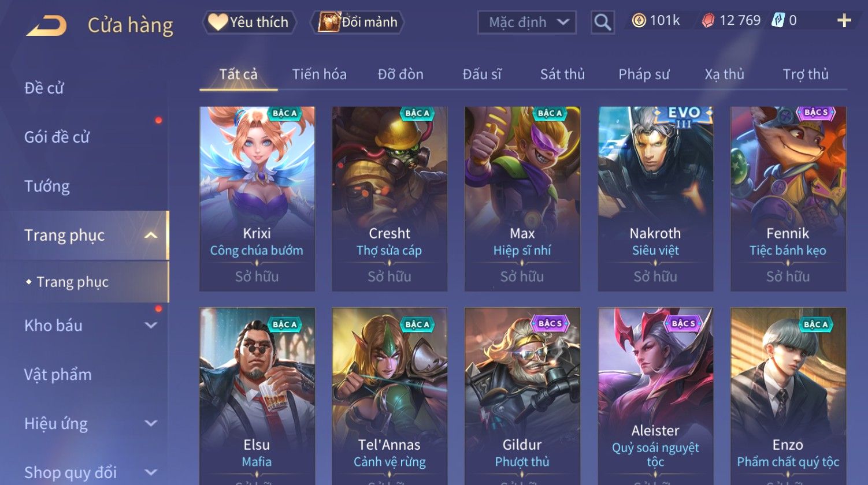
Task: Open Nakroth Siêu việt skin card
Action: [655, 199]
